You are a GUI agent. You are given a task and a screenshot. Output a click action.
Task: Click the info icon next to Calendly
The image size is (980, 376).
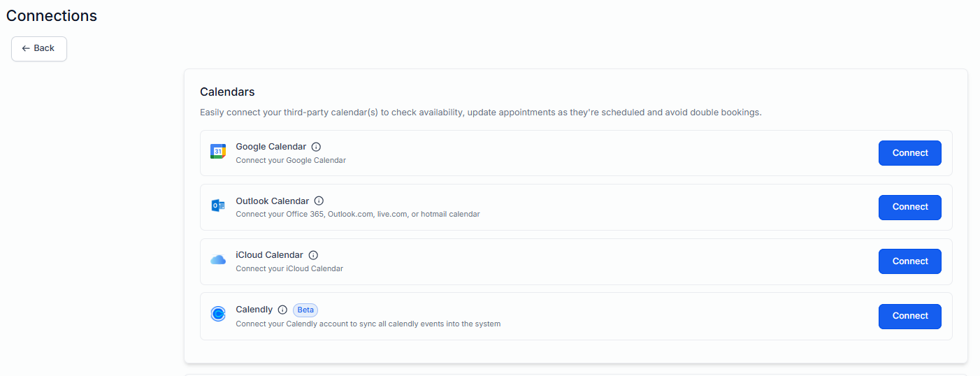[x=282, y=310]
